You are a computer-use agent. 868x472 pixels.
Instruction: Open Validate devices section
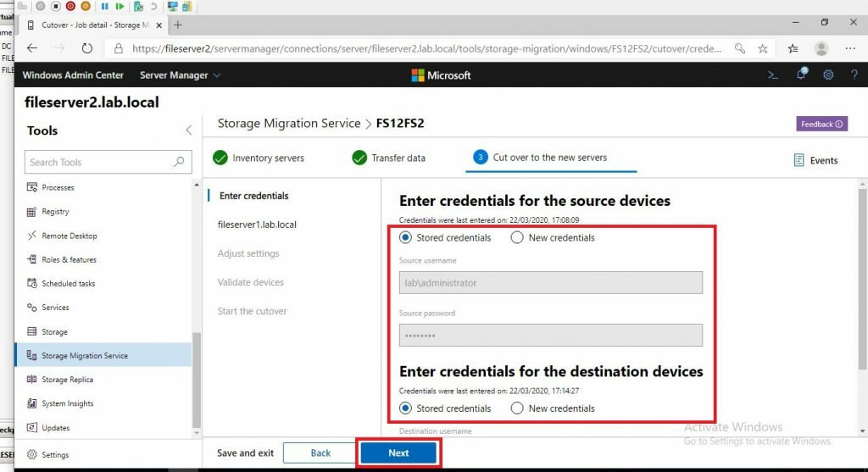[x=250, y=282]
